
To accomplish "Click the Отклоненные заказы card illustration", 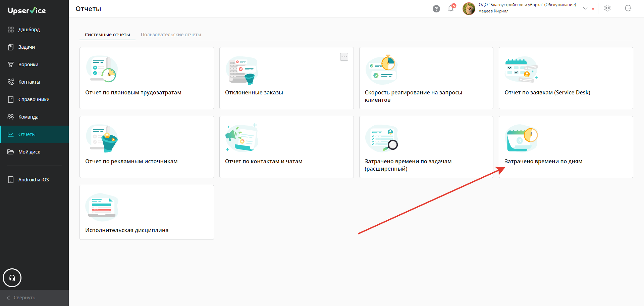I will click(242, 70).
